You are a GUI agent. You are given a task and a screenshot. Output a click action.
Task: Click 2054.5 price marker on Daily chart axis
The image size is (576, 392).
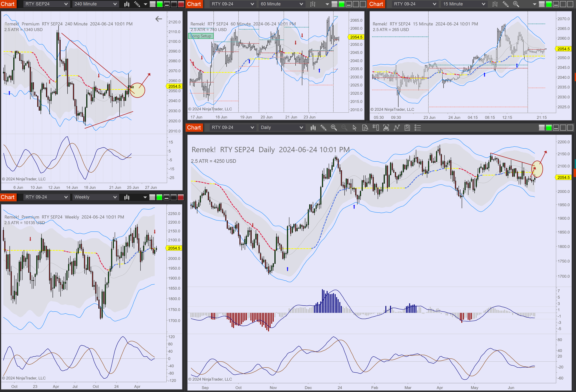(563, 177)
